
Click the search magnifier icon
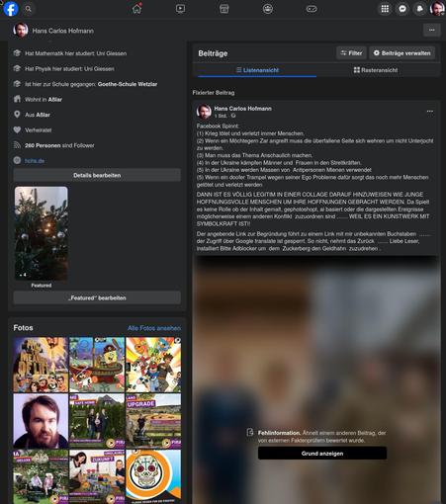(29, 9)
